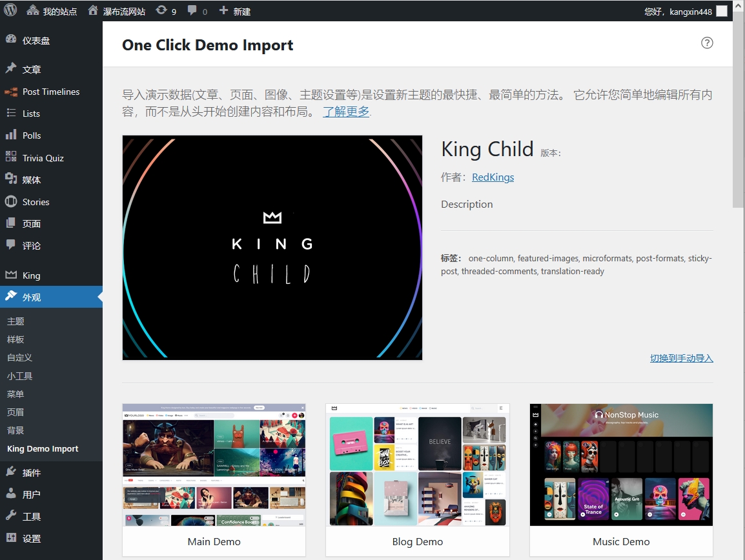Click the Post Timelines icon
Image resolution: width=745 pixels, height=560 pixels.
coord(11,91)
